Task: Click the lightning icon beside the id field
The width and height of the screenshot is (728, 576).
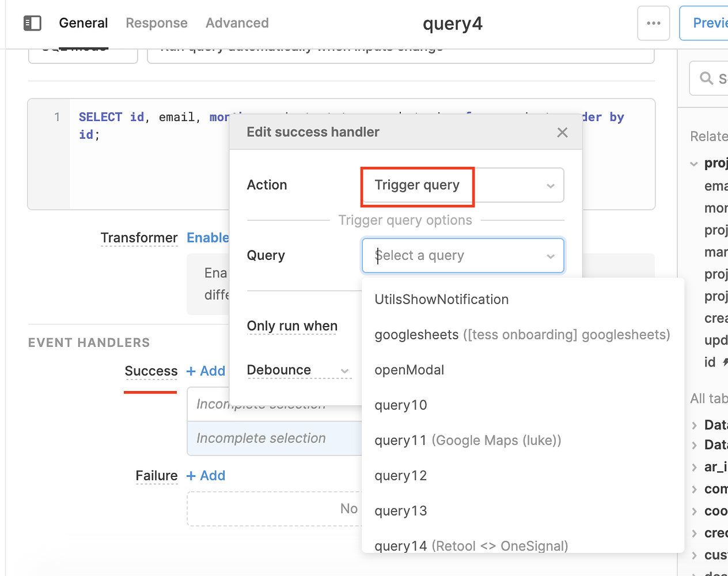Action: tap(723, 362)
